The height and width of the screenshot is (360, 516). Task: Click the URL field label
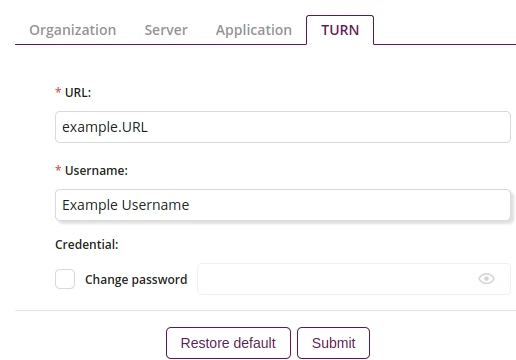coord(78,92)
